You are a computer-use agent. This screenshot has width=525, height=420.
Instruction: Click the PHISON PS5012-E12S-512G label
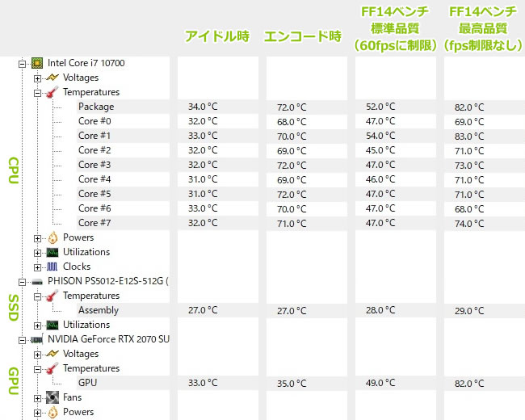(107, 281)
